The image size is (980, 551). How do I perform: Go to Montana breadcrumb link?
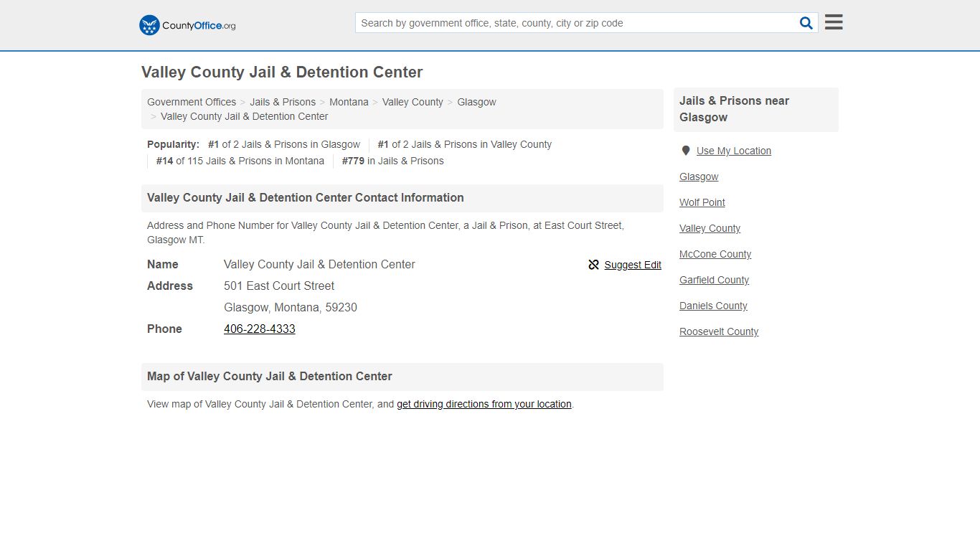click(349, 102)
